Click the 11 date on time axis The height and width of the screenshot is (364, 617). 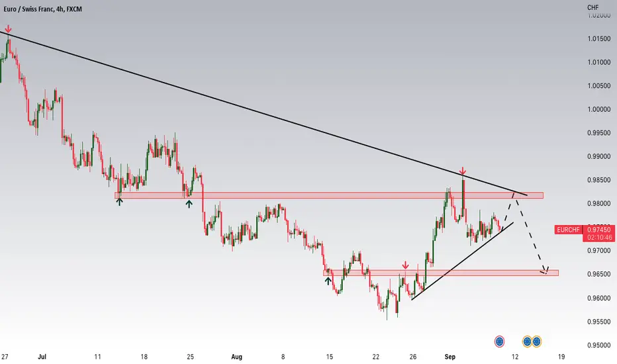[97, 357]
